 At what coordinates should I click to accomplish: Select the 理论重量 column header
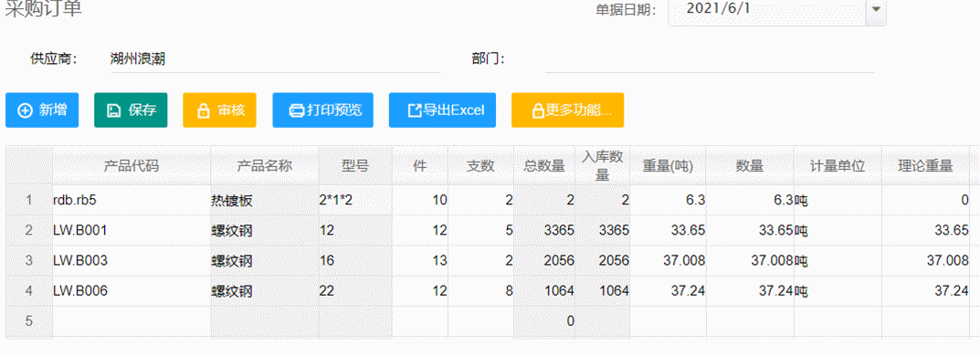(925, 166)
